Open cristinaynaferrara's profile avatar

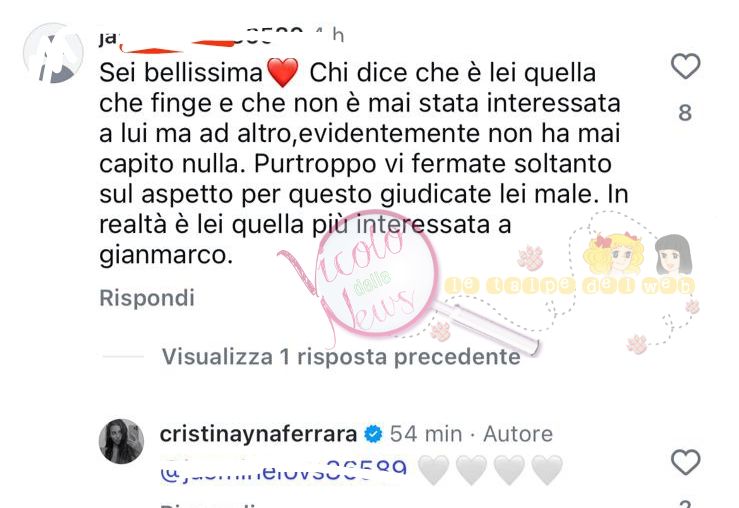click(121, 441)
